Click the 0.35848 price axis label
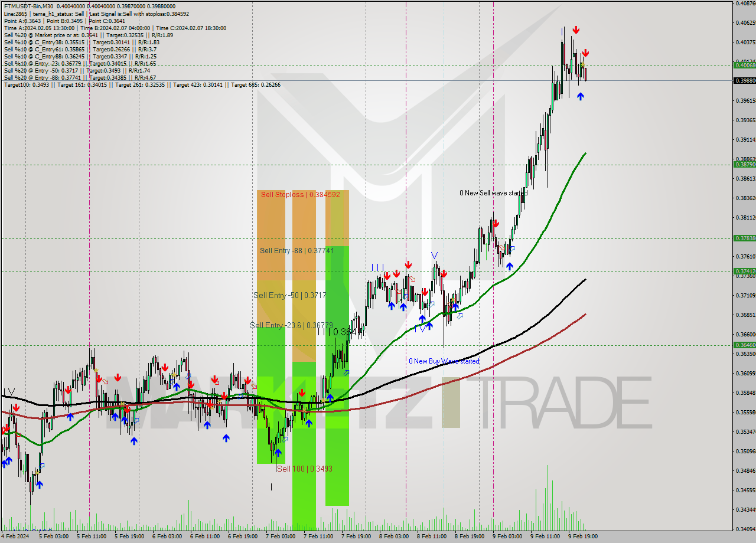 (x=745, y=393)
